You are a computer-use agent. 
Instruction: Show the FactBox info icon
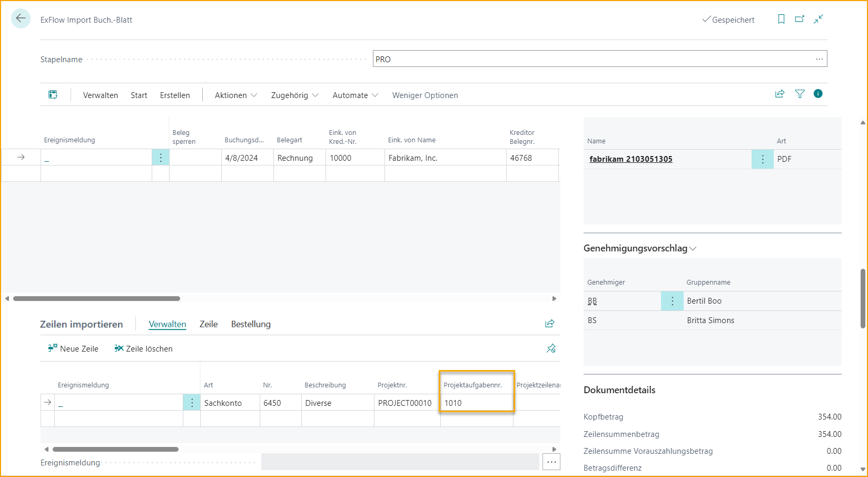click(x=818, y=94)
